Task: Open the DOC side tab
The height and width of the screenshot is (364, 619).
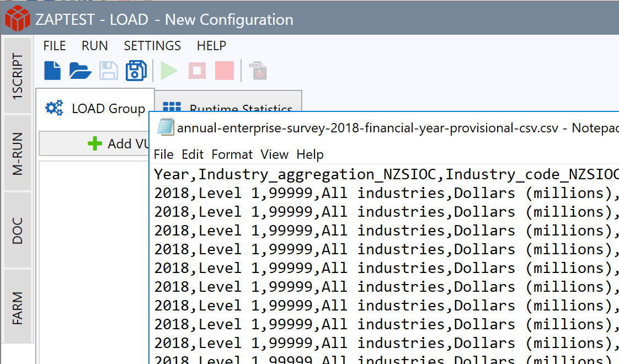Action: click(x=18, y=231)
